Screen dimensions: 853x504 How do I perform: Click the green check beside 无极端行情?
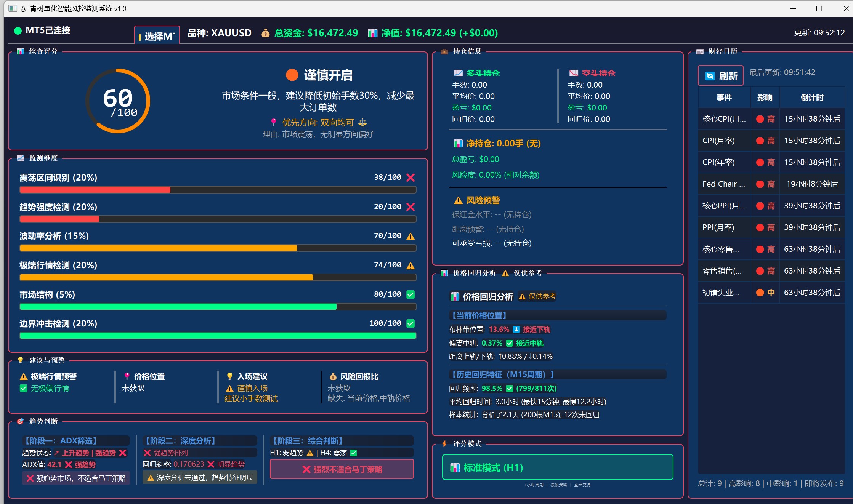pos(24,388)
